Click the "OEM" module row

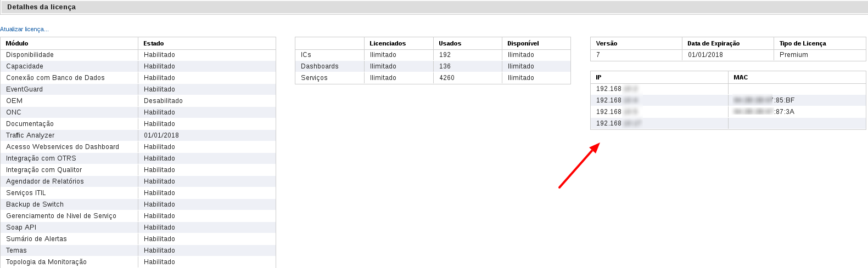(14, 101)
